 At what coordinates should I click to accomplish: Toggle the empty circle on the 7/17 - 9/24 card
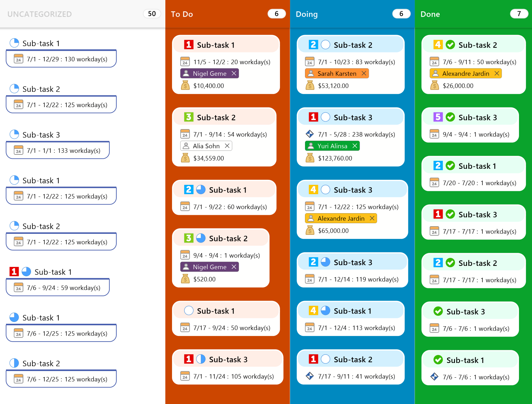pos(189,311)
